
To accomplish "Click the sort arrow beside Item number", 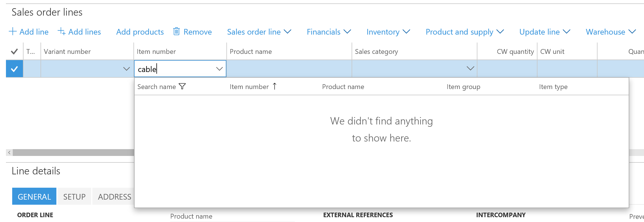I will pos(275,86).
